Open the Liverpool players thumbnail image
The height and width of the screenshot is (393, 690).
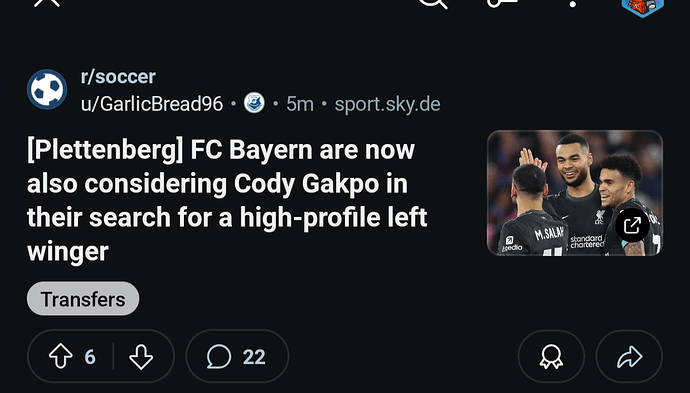click(575, 193)
